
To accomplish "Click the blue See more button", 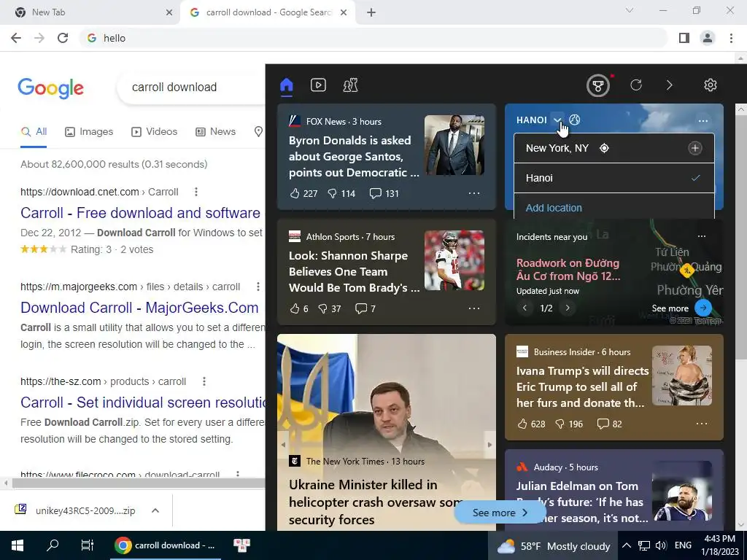I will coord(500,513).
